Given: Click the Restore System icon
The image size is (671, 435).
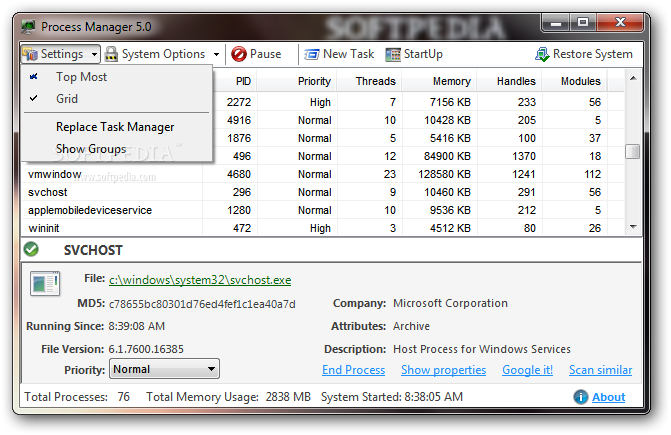Looking at the screenshot, I should (542, 54).
